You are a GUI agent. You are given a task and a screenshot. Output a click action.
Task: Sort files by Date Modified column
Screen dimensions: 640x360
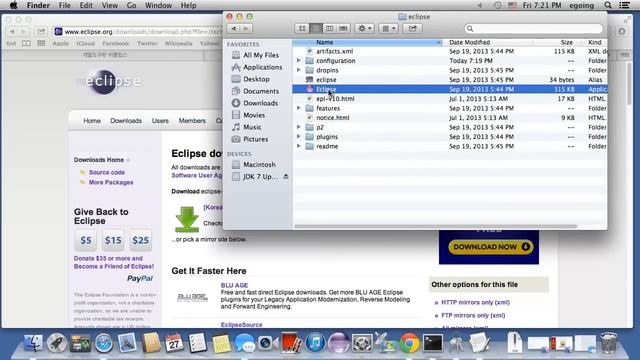coord(488,42)
